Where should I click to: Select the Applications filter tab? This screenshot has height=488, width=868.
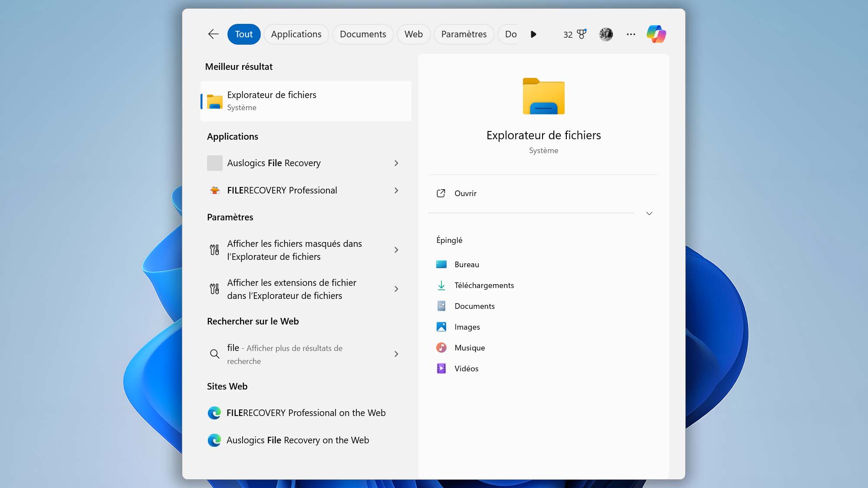click(x=296, y=34)
